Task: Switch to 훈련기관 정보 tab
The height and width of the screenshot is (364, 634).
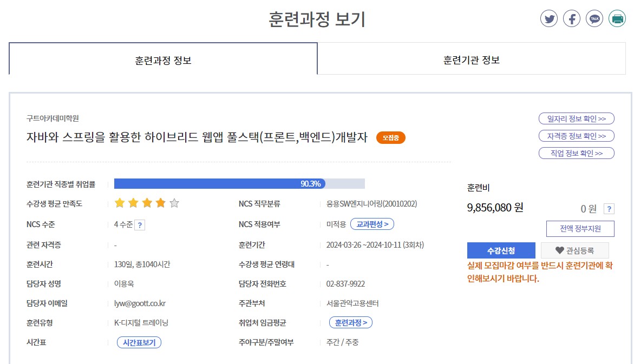Action: (x=471, y=59)
